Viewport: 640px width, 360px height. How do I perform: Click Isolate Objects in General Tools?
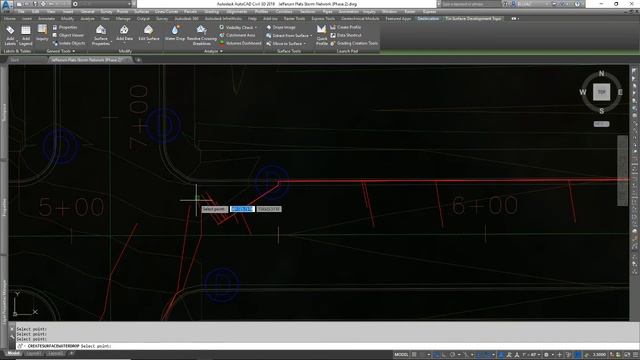pyautogui.click(x=69, y=43)
